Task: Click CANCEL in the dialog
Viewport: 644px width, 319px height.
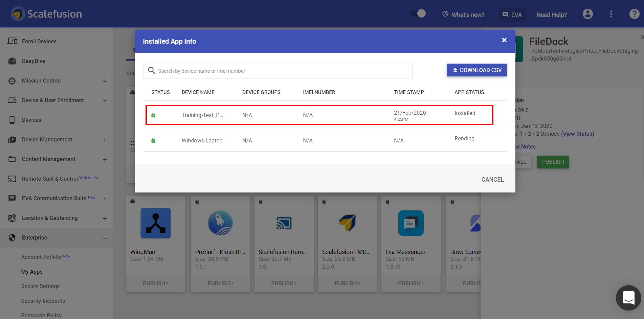Action: 492,180
